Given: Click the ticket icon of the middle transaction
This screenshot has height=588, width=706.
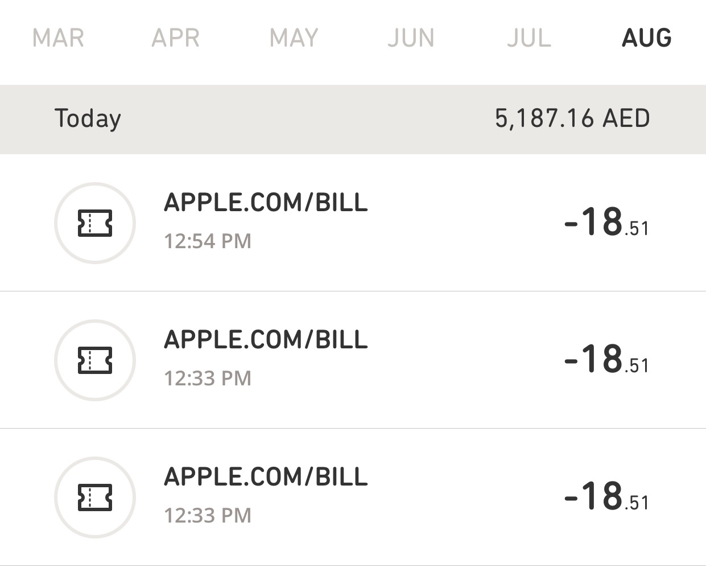Looking at the screenshot, I should pos(94,360).
